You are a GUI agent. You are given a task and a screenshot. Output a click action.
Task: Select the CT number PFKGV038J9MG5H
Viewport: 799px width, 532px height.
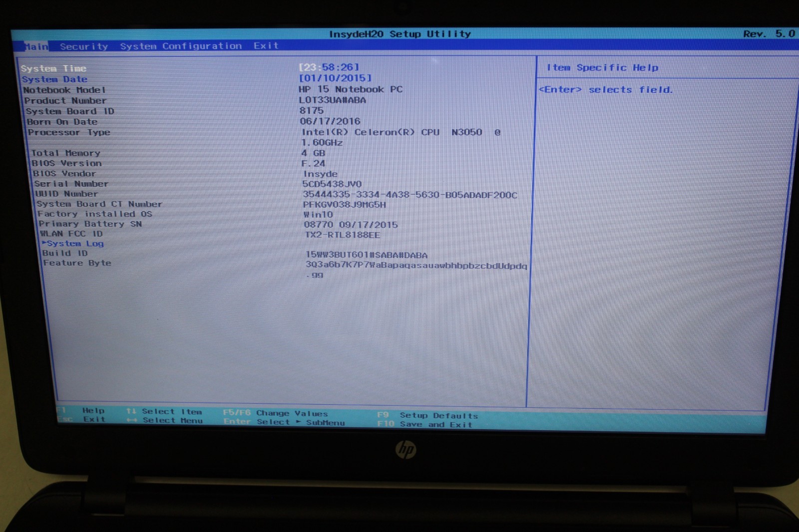tap(345, 205)
